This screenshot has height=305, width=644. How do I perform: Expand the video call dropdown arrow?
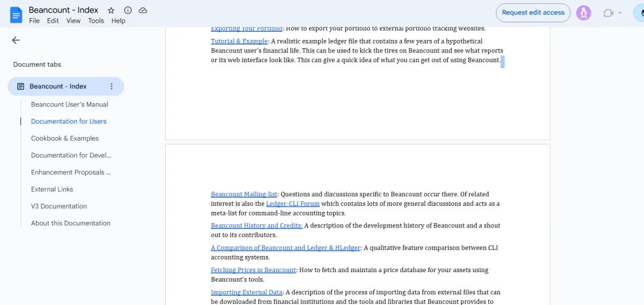[620, 13]
